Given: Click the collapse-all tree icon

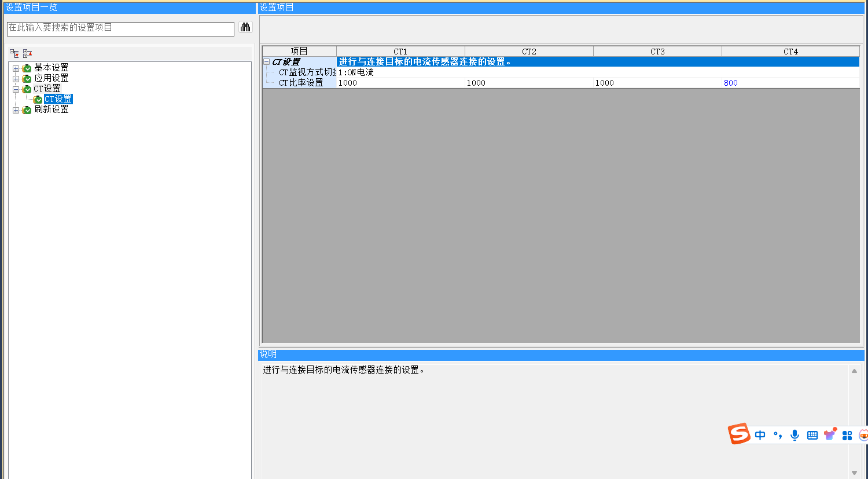Looking at the screenshot, I should click(27, 53).
